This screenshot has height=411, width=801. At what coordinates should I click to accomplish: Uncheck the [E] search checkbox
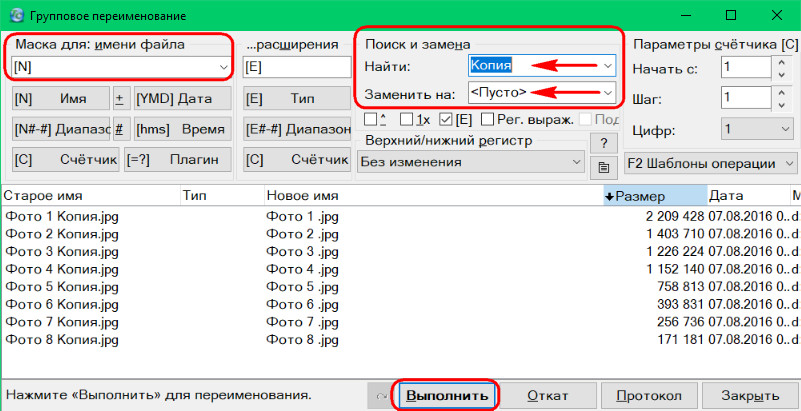(x=445, y=119)
